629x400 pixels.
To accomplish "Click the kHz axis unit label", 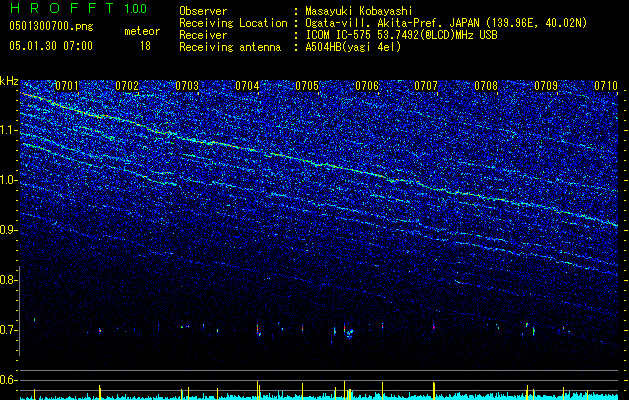I will pos(9,81).
